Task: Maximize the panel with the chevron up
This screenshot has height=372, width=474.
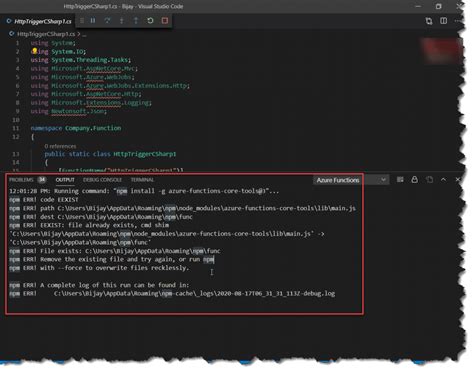Action: click(443, 180)
